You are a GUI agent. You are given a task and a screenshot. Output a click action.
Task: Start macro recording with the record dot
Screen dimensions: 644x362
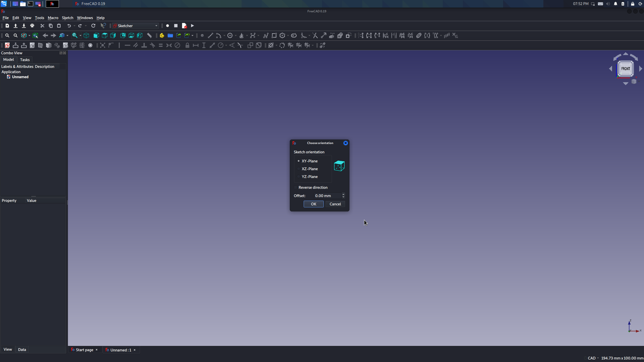point(168,26)
